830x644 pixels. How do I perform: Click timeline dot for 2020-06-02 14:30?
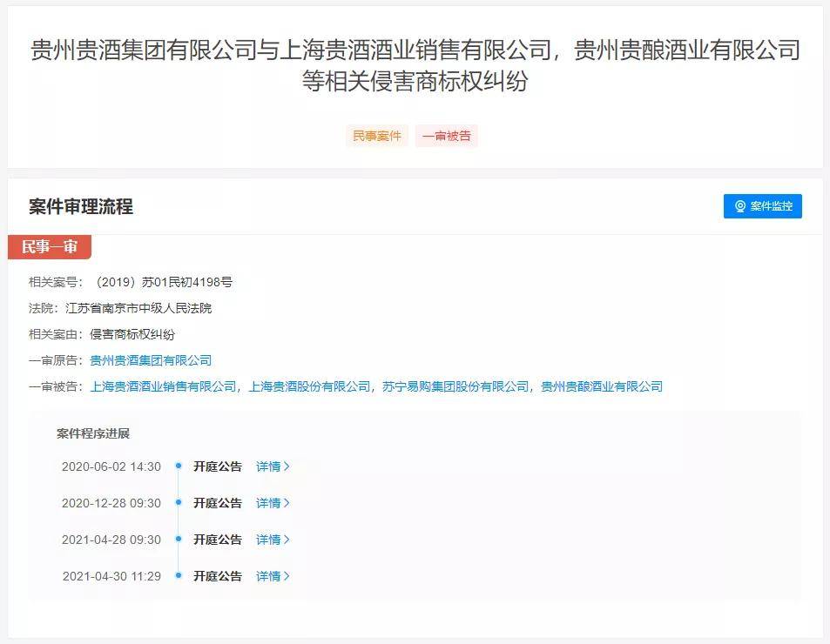coord(179,466)
